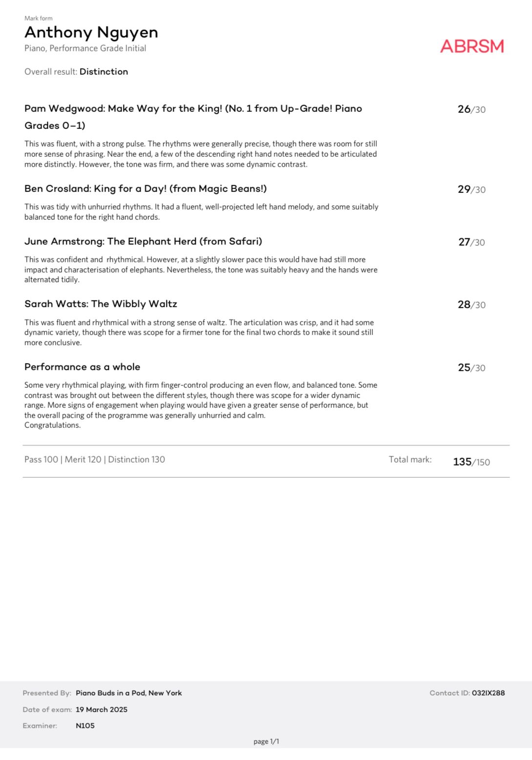Click the 28/30 mark
532x760 pixels.
point(471,305)
